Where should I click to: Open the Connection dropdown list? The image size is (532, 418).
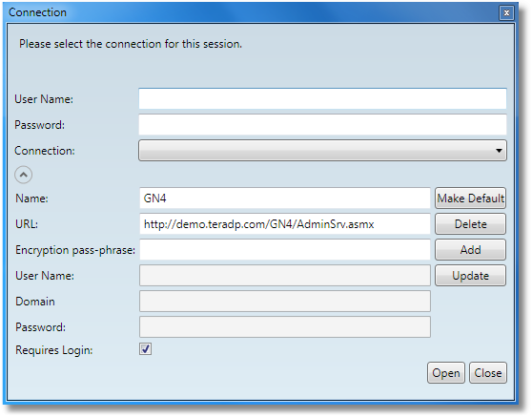point(322,151)
